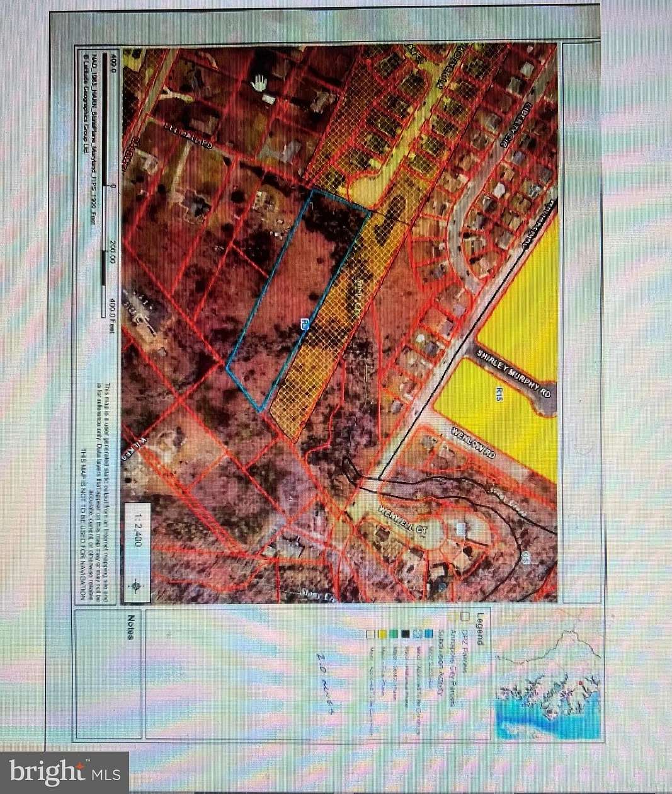Click the Legend panel header
The width and height of the screenshot is (672, 794).
point(479,630)
